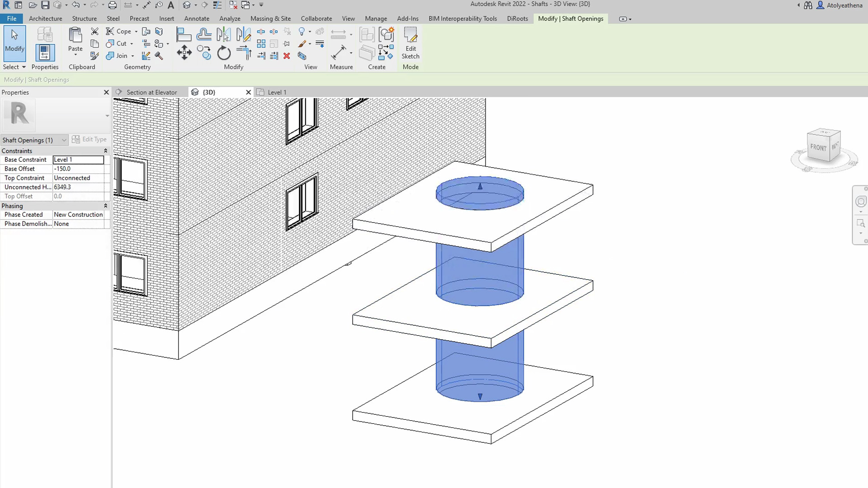The height and width of the screenshot is (488, 868).
Task: Collapse the Phasing section in Properties
Action: click(105, 206)
